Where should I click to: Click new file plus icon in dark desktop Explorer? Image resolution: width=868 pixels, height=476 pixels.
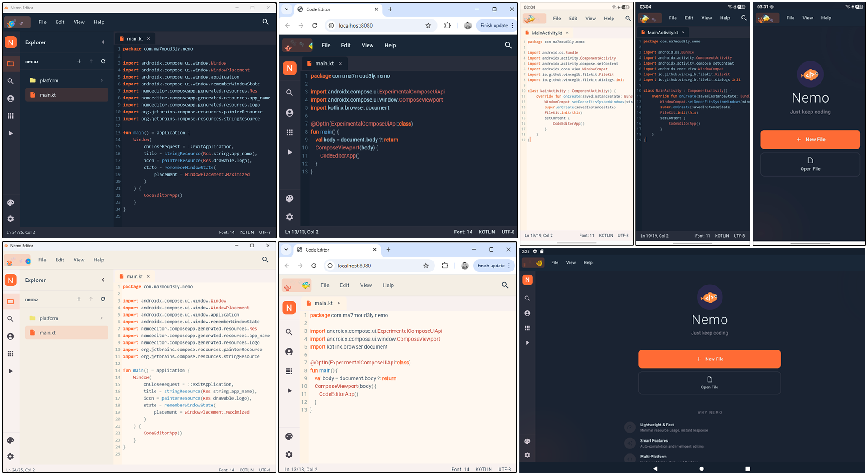click(79, 61)
